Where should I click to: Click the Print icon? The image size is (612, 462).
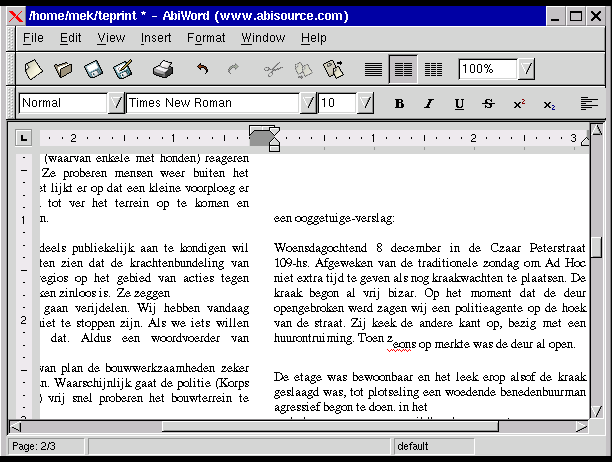pos(163,69)
